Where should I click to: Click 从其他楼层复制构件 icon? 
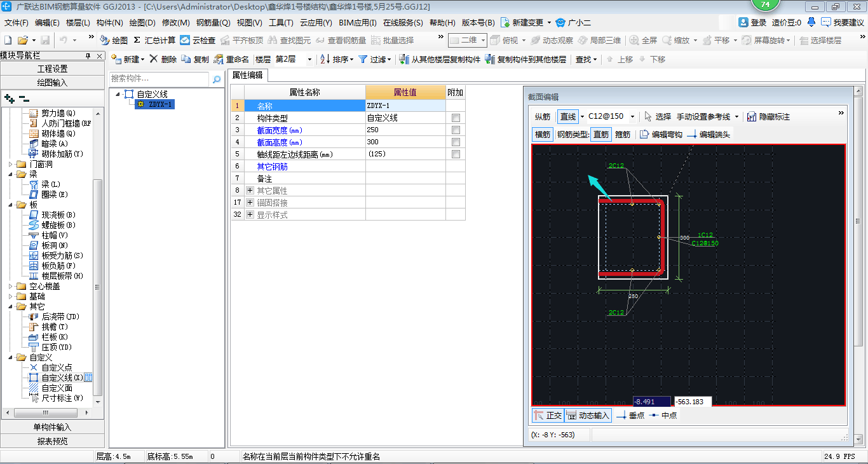(403, 59)
